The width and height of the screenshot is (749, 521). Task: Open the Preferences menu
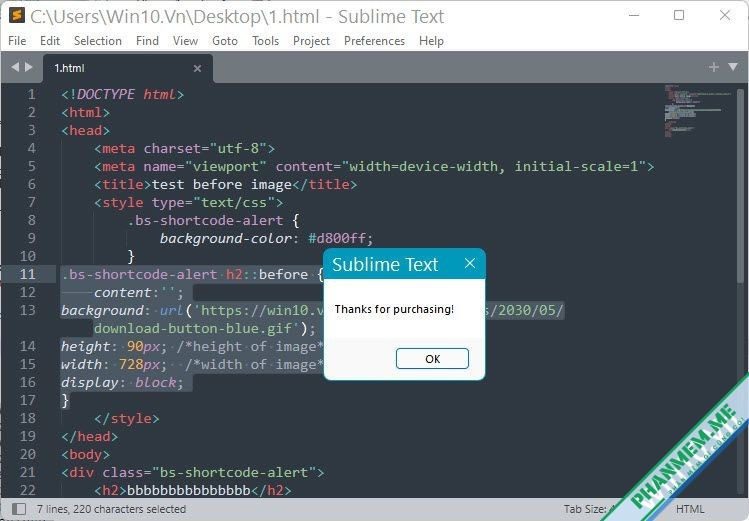(x=374, y=41)
